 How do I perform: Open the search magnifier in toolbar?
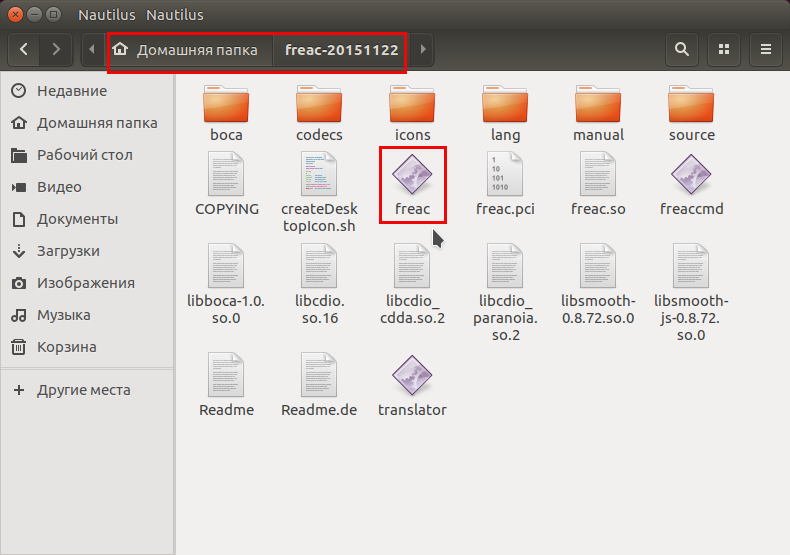pyautogui.click(x=682, y=49)
